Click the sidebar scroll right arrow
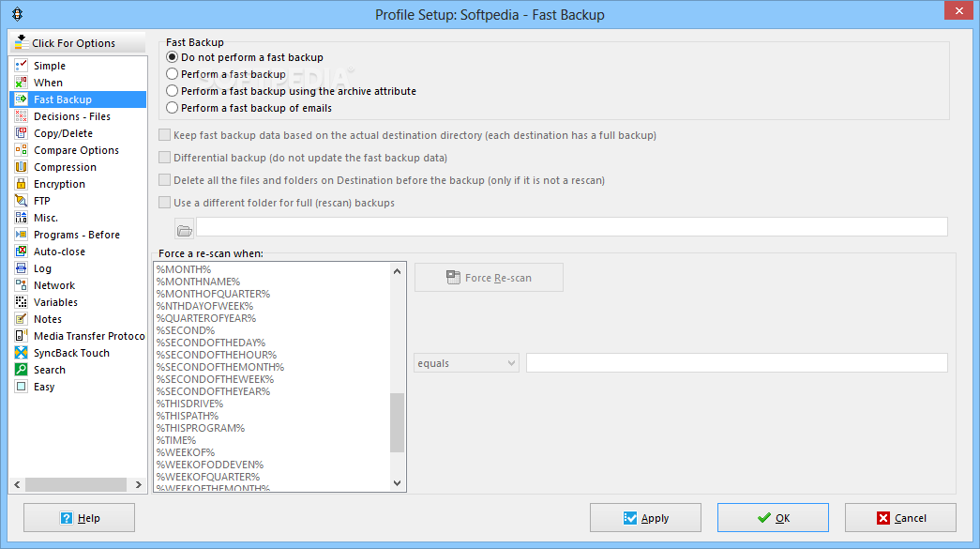 tap(138, 484)
